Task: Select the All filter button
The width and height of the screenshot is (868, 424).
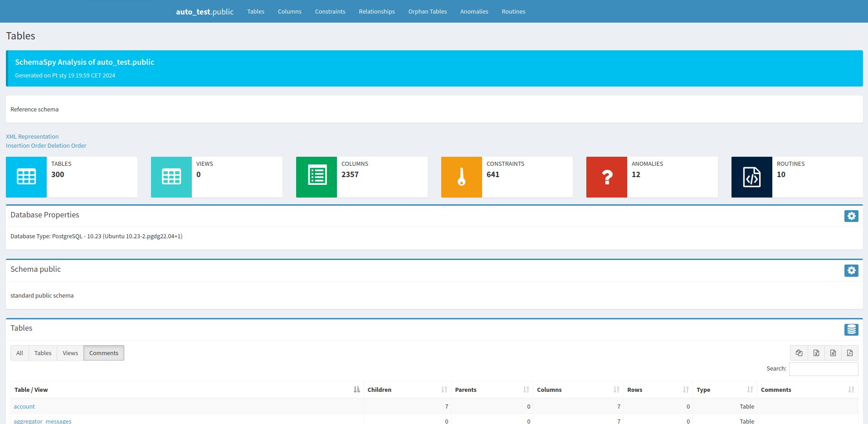Action: pos(20,353)
